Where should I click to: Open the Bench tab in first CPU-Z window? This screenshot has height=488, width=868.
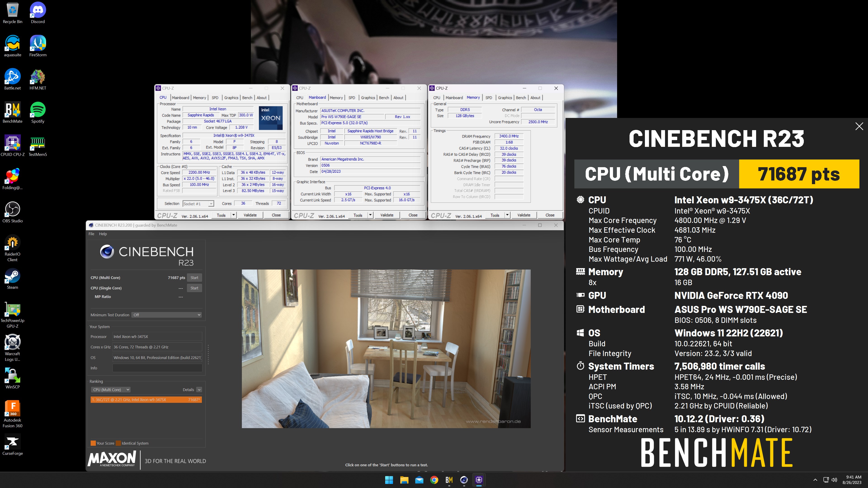tap(247, 98)
